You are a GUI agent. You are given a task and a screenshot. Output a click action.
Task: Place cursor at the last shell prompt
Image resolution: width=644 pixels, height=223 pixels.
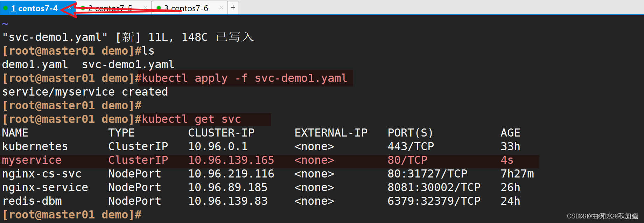pyautogui.click(x=145, y=215)
